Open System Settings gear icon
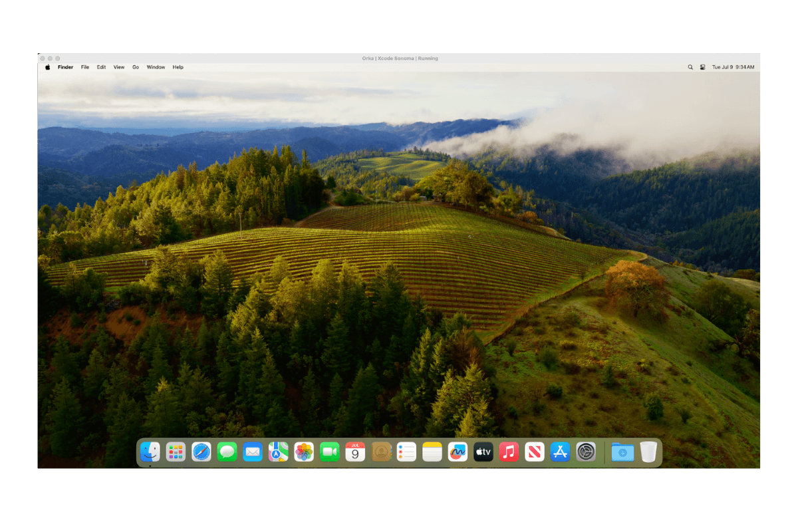 click(586, 452)
